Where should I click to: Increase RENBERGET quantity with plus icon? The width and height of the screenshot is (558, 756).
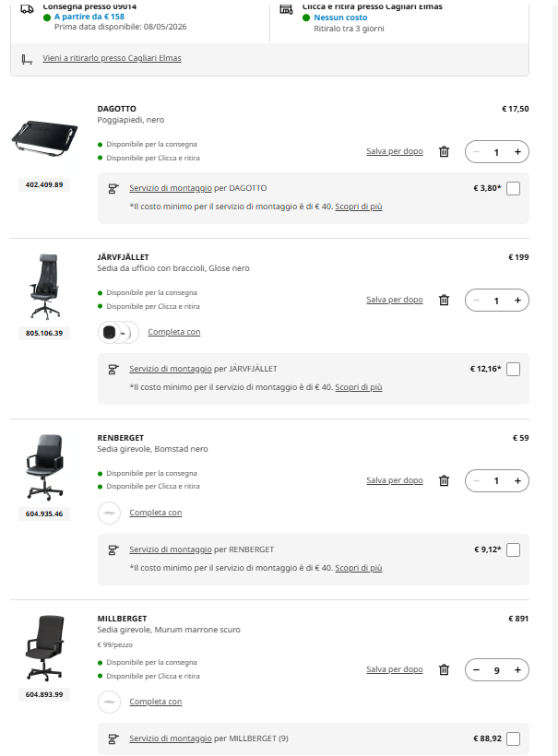pos(517,480)
